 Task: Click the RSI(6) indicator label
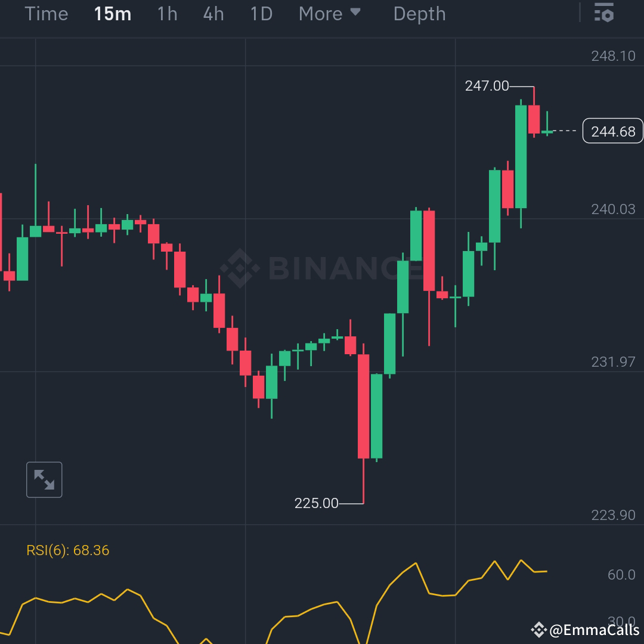point(67,550)
